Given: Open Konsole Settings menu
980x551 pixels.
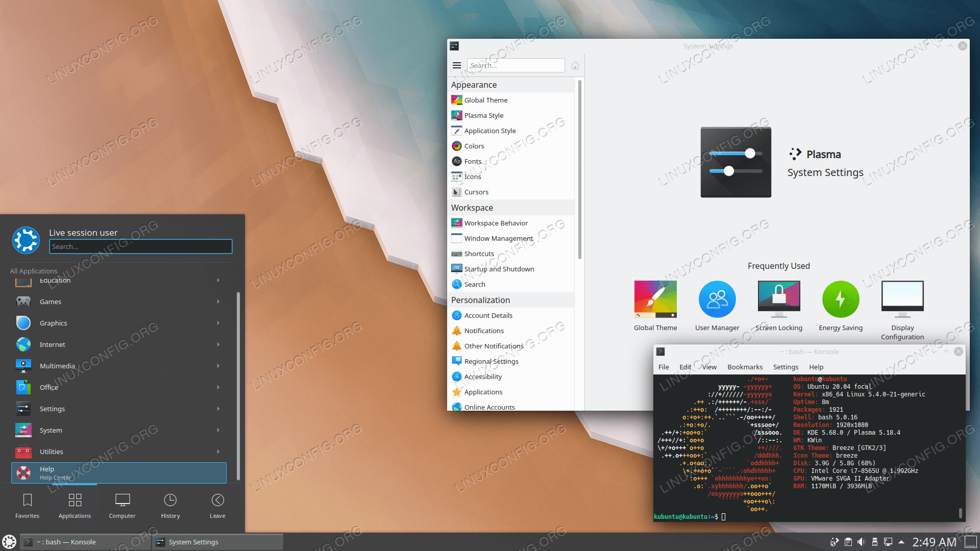Looking at the screenshot, I should (786, 367).
